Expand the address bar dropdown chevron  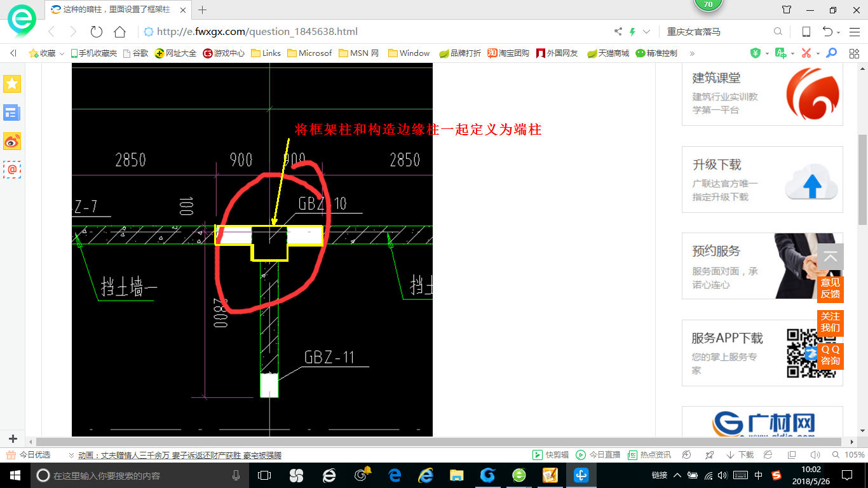click(x=647, y=32)
